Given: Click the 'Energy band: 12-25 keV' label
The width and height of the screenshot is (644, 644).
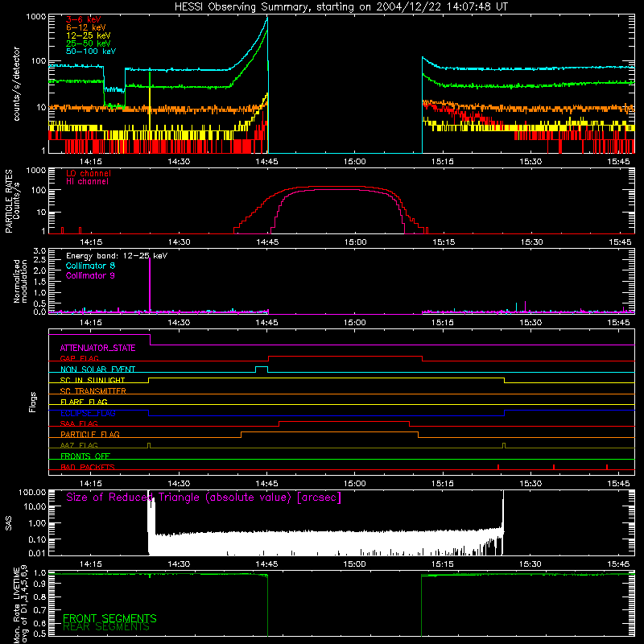Looking at the screenshot, I should 117,256.
